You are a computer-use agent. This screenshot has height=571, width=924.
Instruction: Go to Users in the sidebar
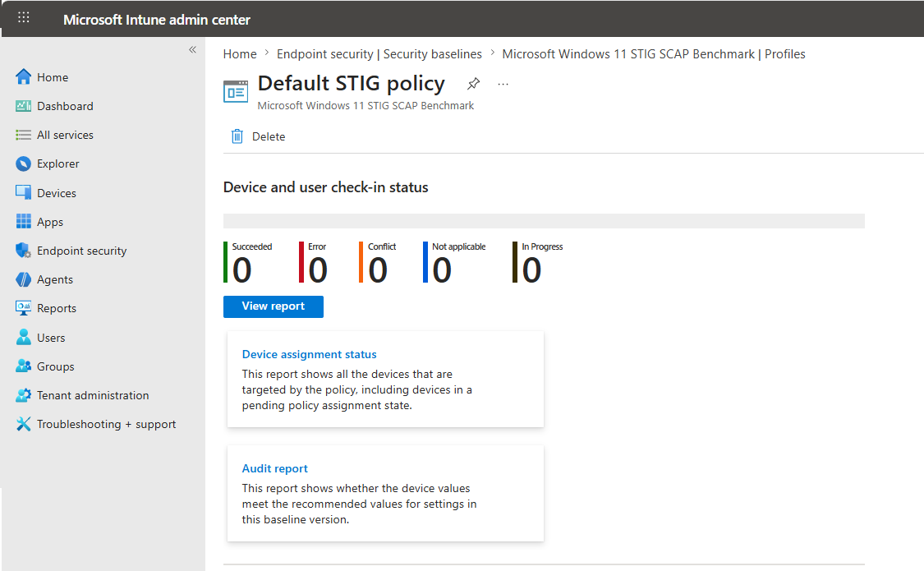pyautogui.click(x=51, y=338)
